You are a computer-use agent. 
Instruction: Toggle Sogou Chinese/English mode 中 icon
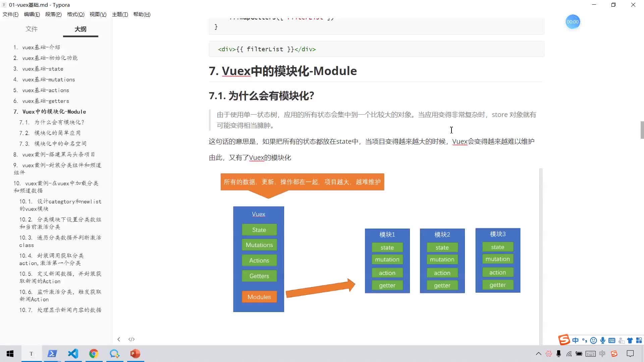pos(576,341)
